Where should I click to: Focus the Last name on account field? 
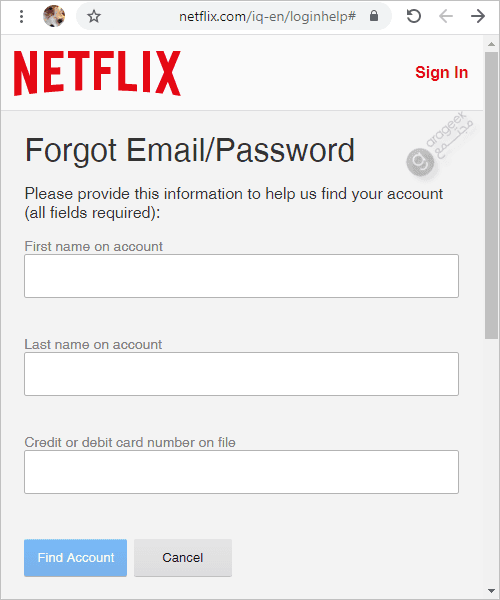click(x=241, y=374)
